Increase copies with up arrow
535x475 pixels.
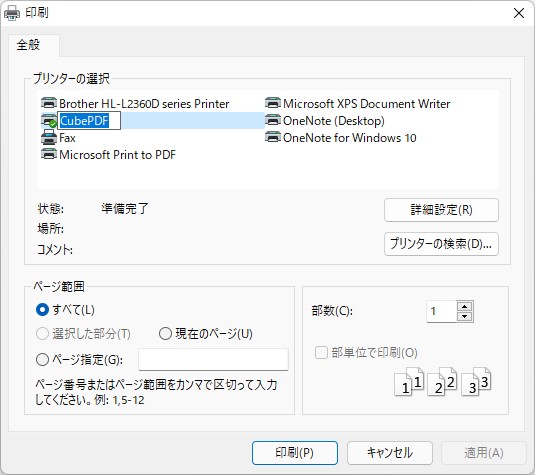[464, 306]
